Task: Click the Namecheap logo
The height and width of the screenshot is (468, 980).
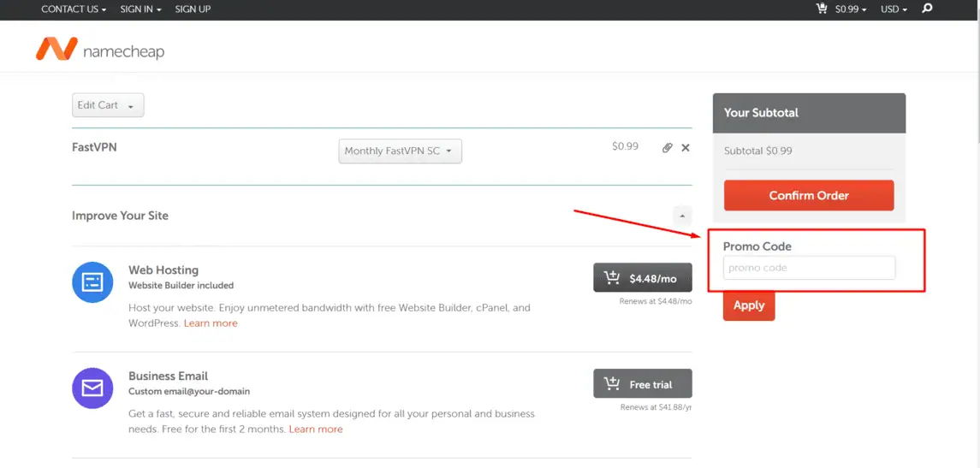Action: (100, 50)
